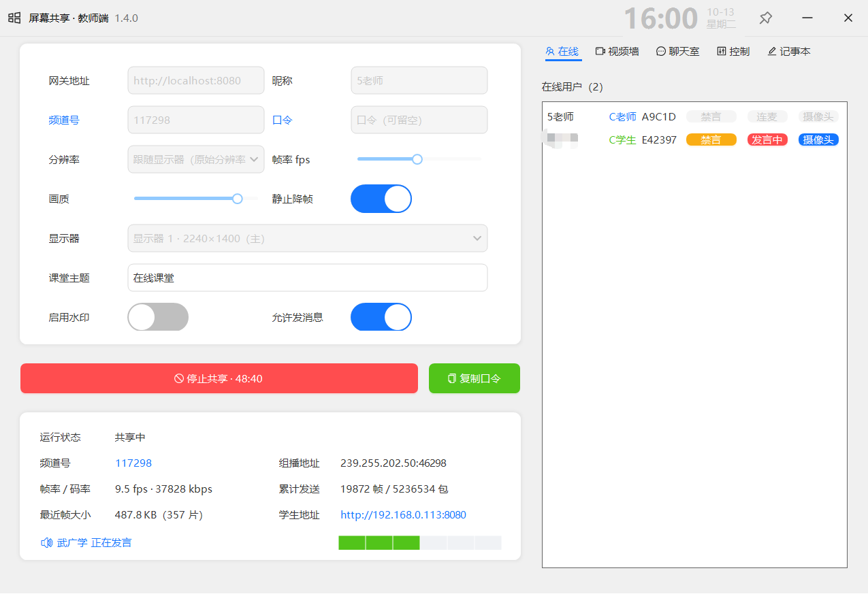Select the 5老师 name in the online user list
868x594 pixels.
click(560, 117)
